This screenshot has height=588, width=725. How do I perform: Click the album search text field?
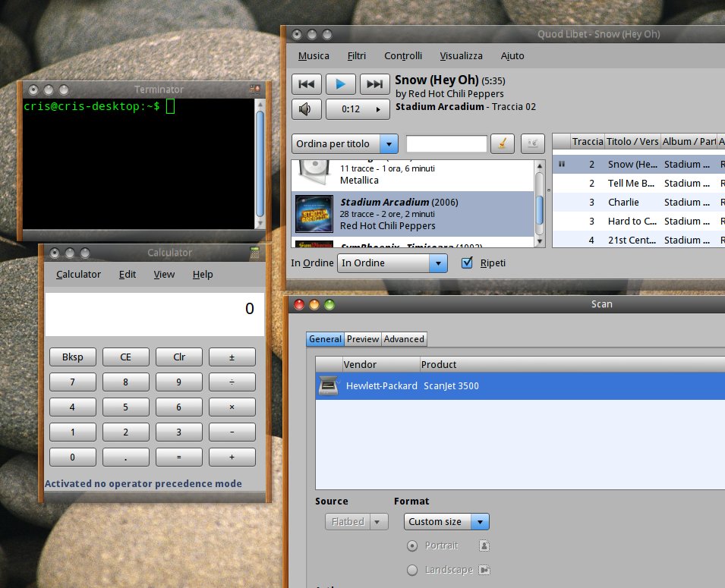point(446,143)
